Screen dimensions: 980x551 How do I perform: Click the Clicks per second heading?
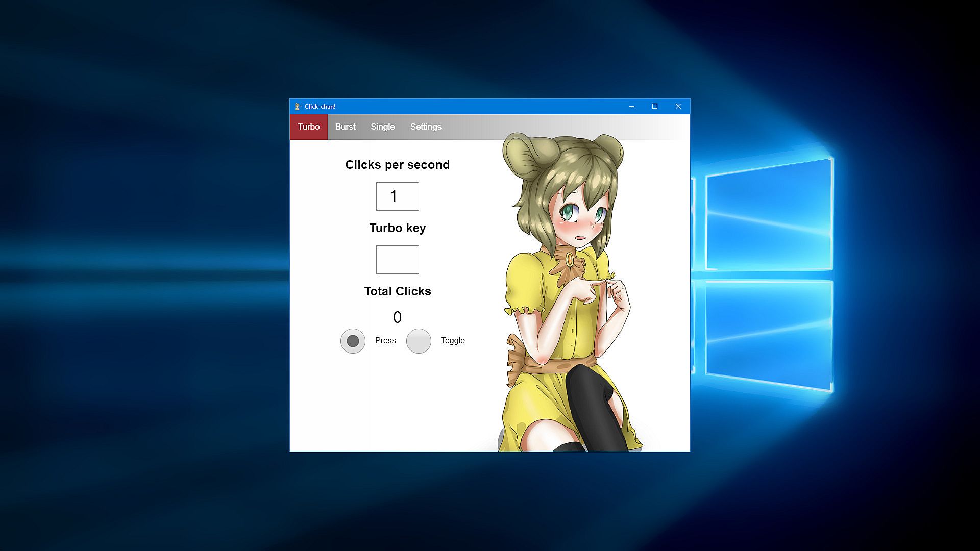397,165
